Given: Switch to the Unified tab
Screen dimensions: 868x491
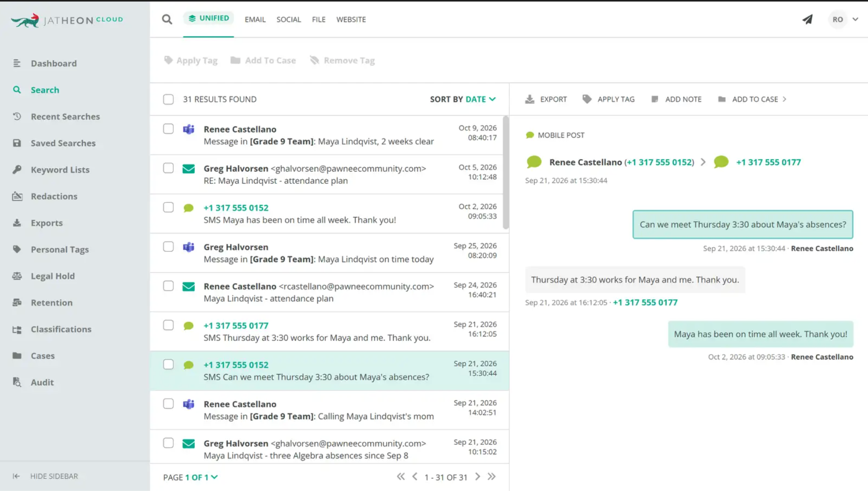Looking at the screenshot, I should (x=209, y=19).
